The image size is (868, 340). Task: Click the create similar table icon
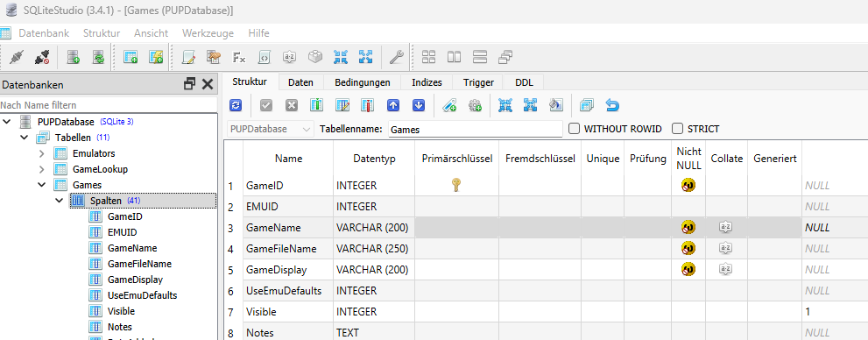pyautogui.click(x=586, y=105)
